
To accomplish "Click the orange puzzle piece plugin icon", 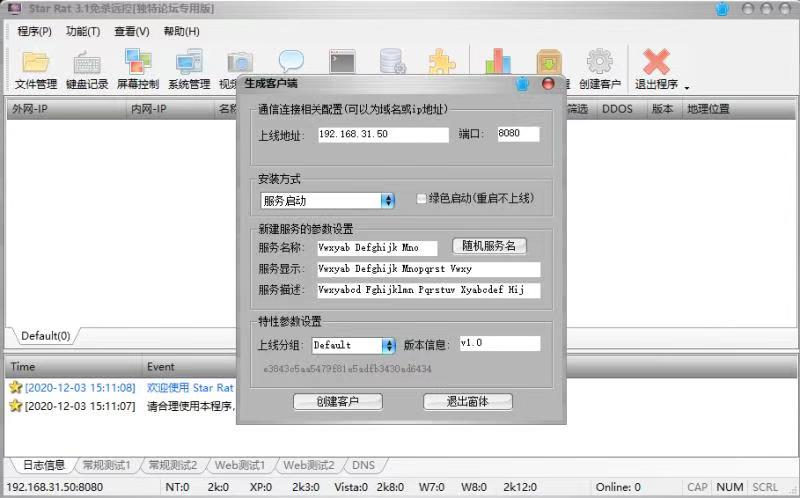I will (442, 62).
